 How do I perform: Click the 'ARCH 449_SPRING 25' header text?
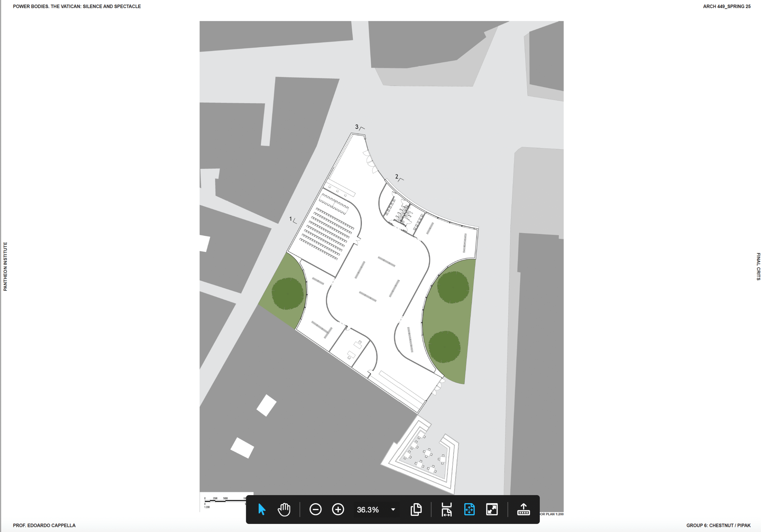pos(727,6)
